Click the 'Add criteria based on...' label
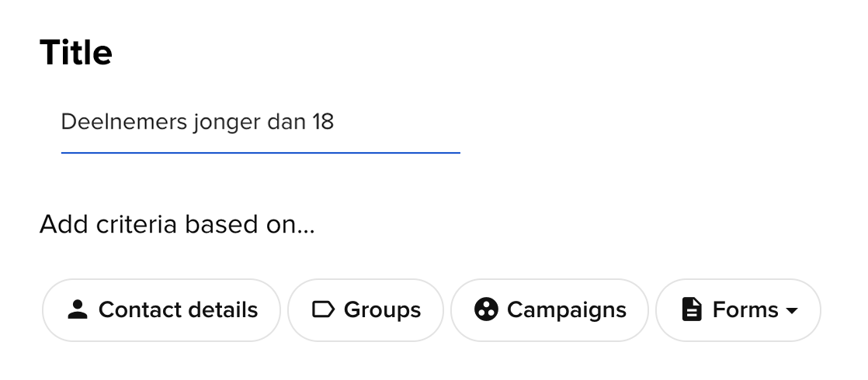This screenshot has height=380, width=868. pos(177,224)
